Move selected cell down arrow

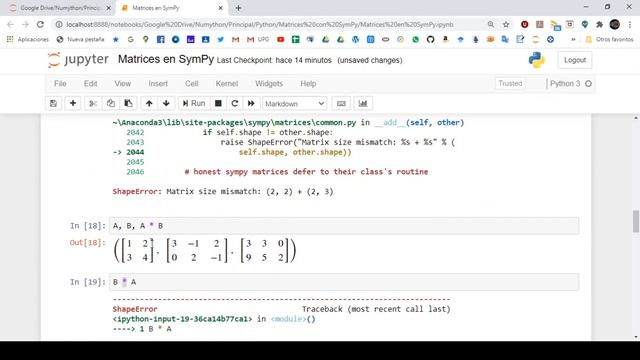(x=166, y=104)
